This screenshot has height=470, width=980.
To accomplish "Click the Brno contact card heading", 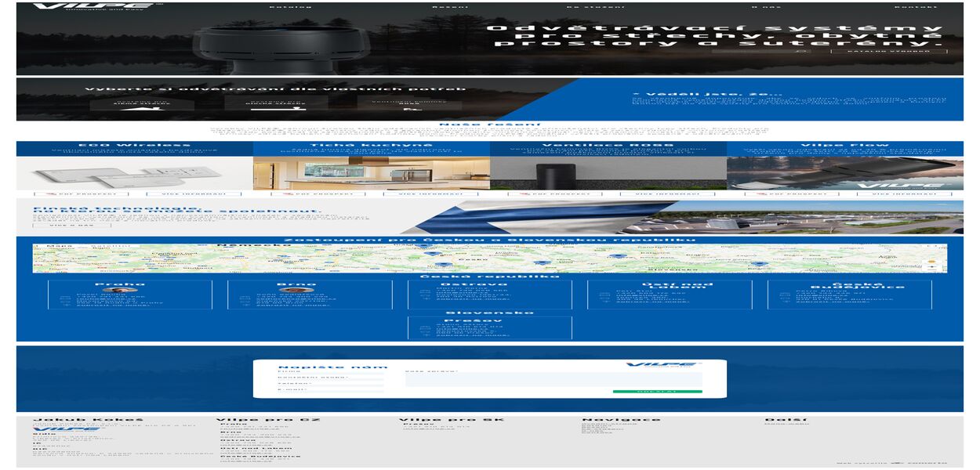I will coord(296,284).
